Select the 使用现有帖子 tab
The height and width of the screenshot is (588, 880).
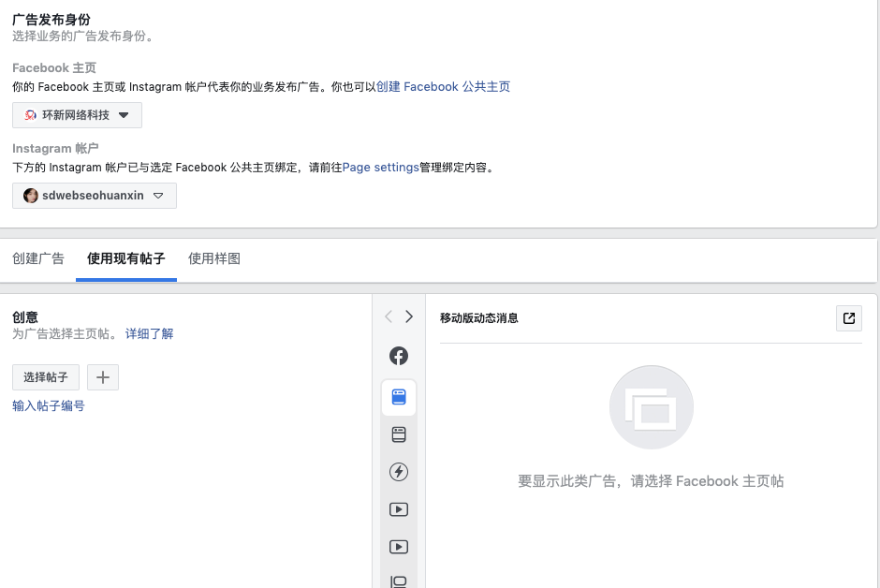click(x=126, y=258)
